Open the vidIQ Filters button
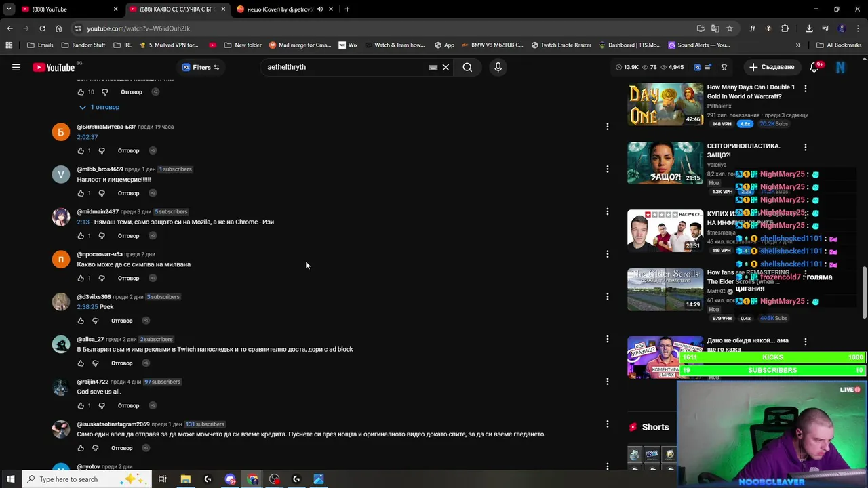This screenshot has height=488, width=868. point(201,67)
